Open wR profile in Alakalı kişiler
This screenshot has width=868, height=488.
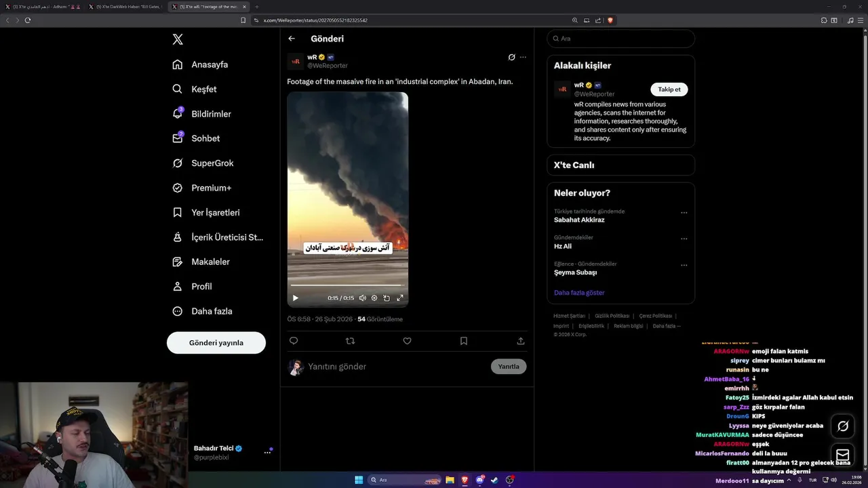(x=578, y=85)
